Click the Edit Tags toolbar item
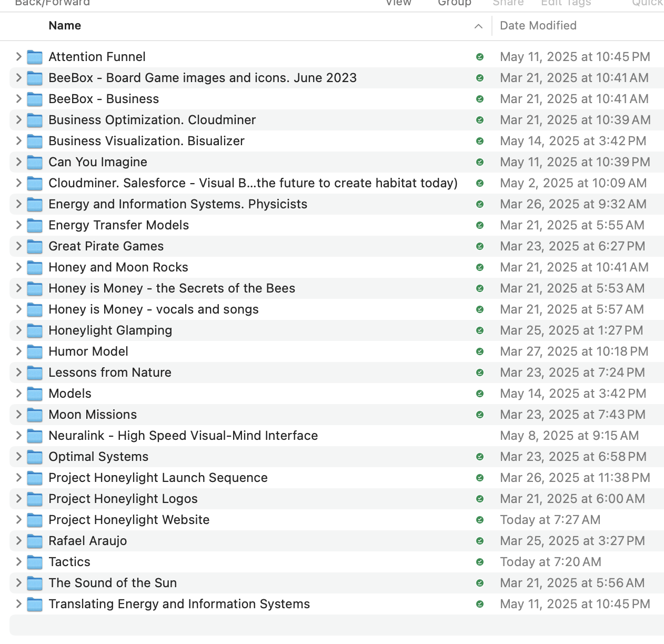This screenshot has width=664, height=644. click(566, 3)
